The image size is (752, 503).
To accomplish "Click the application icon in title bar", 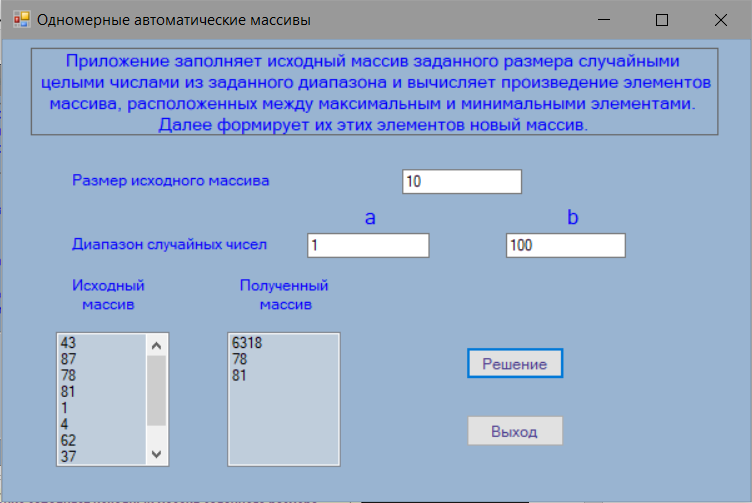I will coord(21,20).
